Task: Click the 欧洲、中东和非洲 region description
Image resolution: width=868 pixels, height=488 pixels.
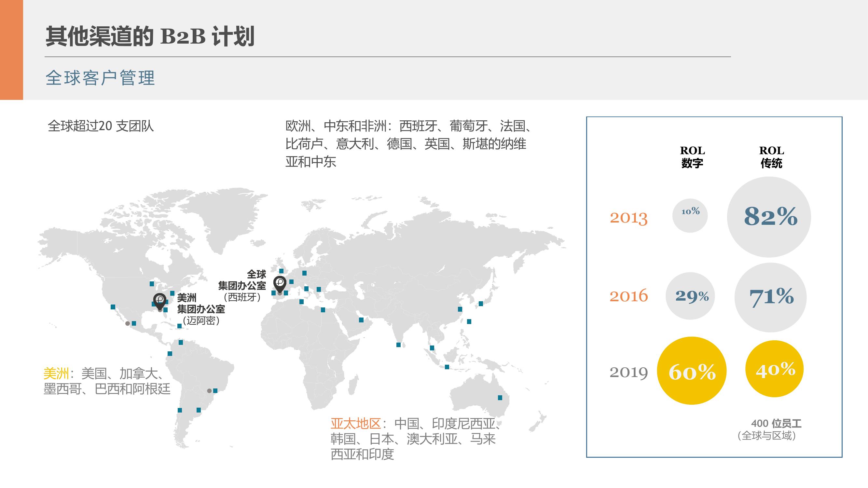Action: point(409,144)
